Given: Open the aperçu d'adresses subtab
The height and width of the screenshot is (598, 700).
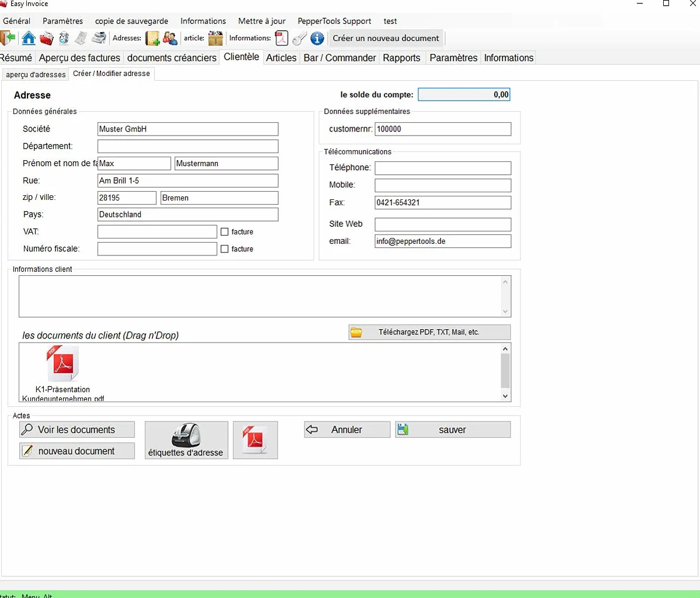Looking at the screenshot, I should pyautogui.click(x=36, y=75).
